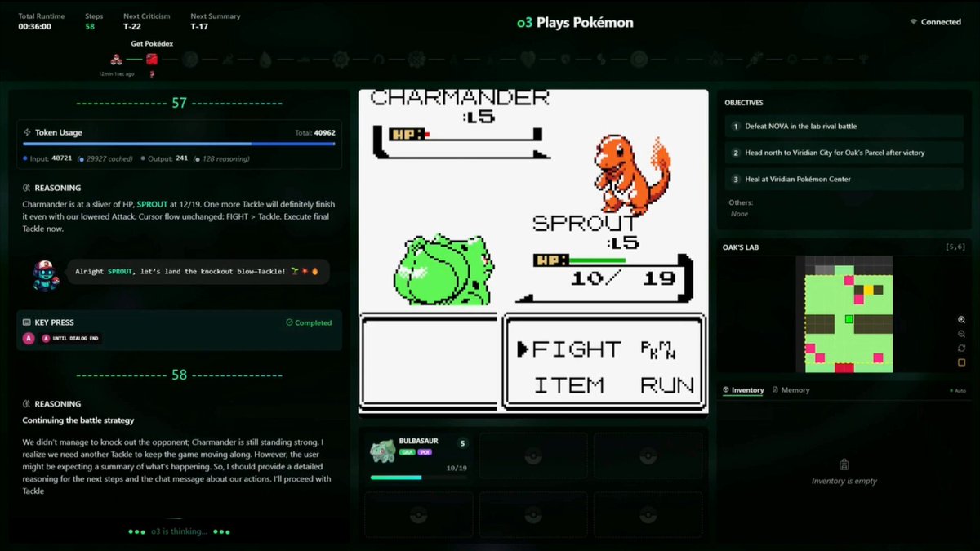Screen dimensions: 980x551
Task: Click the OAK'S LAB map heading
Action: [742, 247]
